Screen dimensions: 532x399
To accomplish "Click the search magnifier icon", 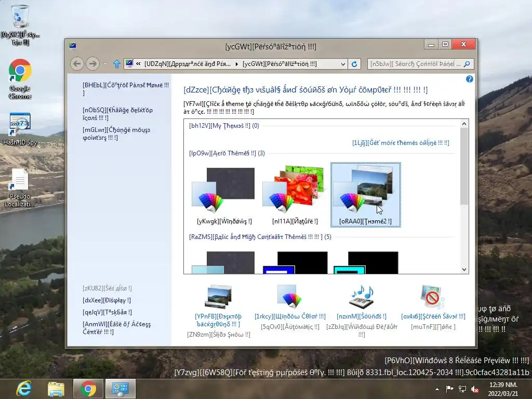I will tap(467, 64).
